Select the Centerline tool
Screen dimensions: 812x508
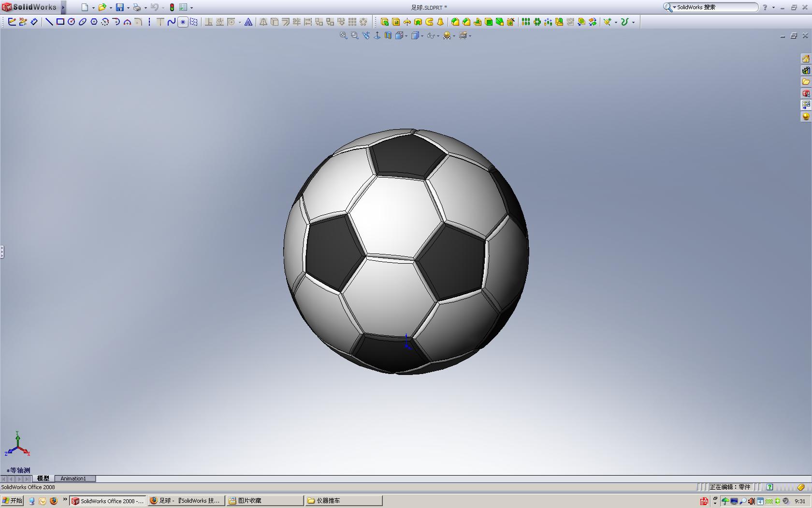pyautogui.click(x=149, y=22)
